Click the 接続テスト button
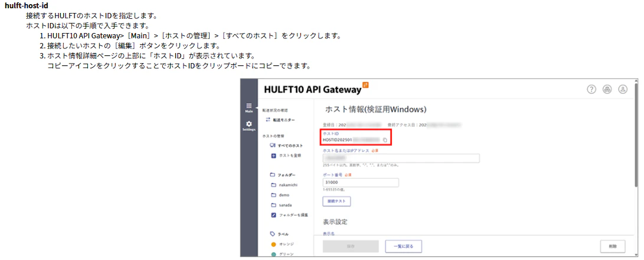 [336, 202]
